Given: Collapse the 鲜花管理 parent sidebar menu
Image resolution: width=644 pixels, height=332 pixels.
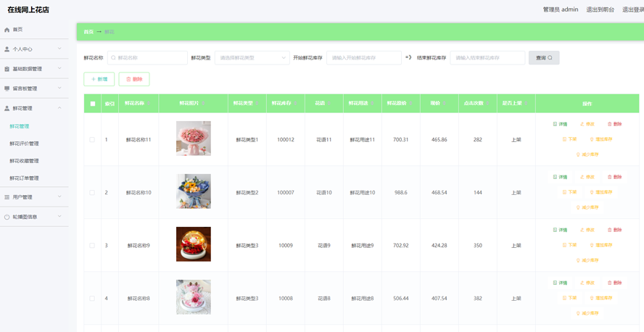Looking at the screenshot, I should (34, 108).
